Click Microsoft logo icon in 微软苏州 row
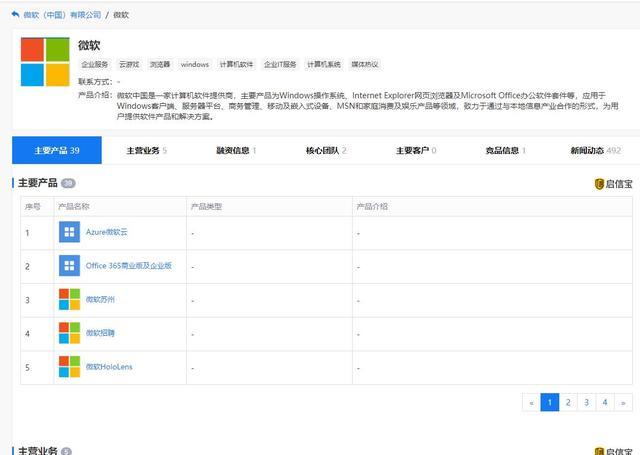Image resolution: width=640 pixels, height=455 pixels. 69,300
